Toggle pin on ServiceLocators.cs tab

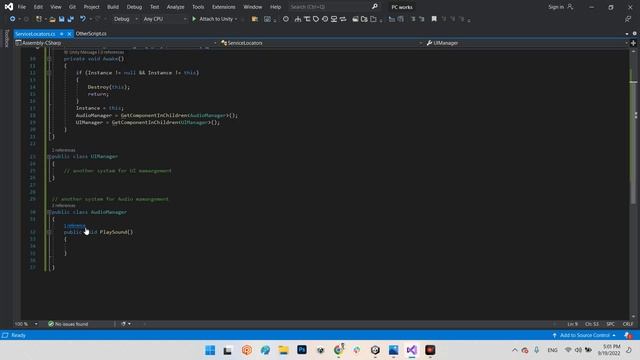[x=62, y=33]
